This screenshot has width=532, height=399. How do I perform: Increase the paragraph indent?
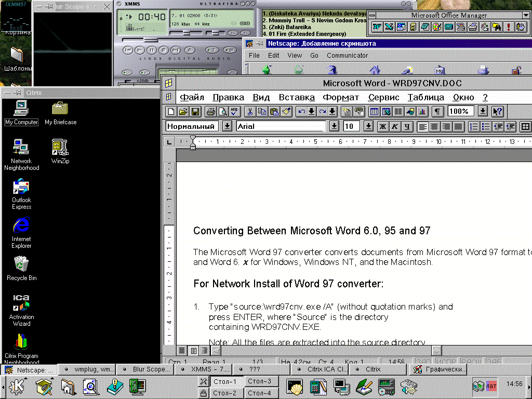[x=510, y=127]
